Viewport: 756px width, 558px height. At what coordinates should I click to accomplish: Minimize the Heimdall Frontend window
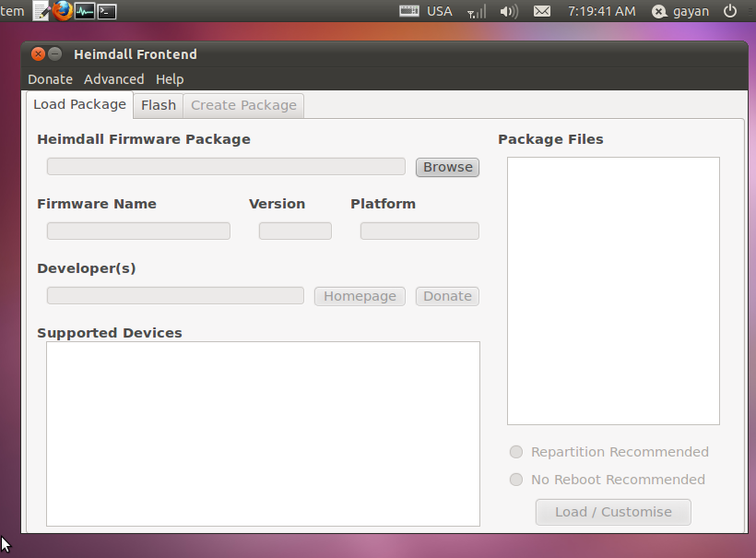coord(55,54)
